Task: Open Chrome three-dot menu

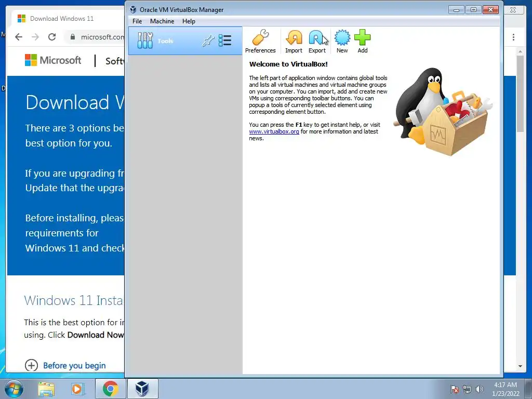Action: tap(513, 37)
